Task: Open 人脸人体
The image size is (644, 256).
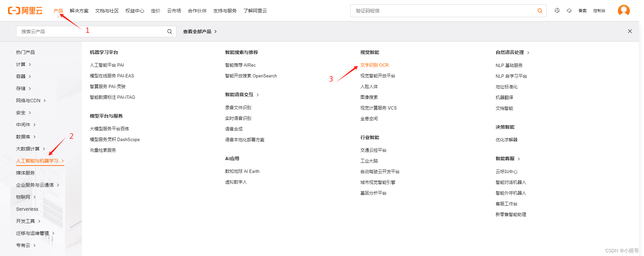Action: [x=369, y=86]
